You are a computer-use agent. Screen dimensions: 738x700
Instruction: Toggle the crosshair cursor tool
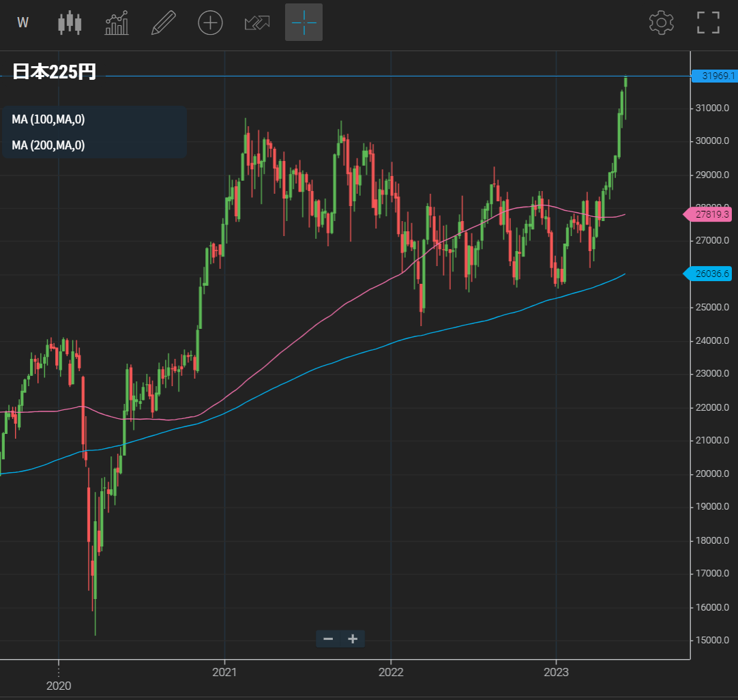304,23
